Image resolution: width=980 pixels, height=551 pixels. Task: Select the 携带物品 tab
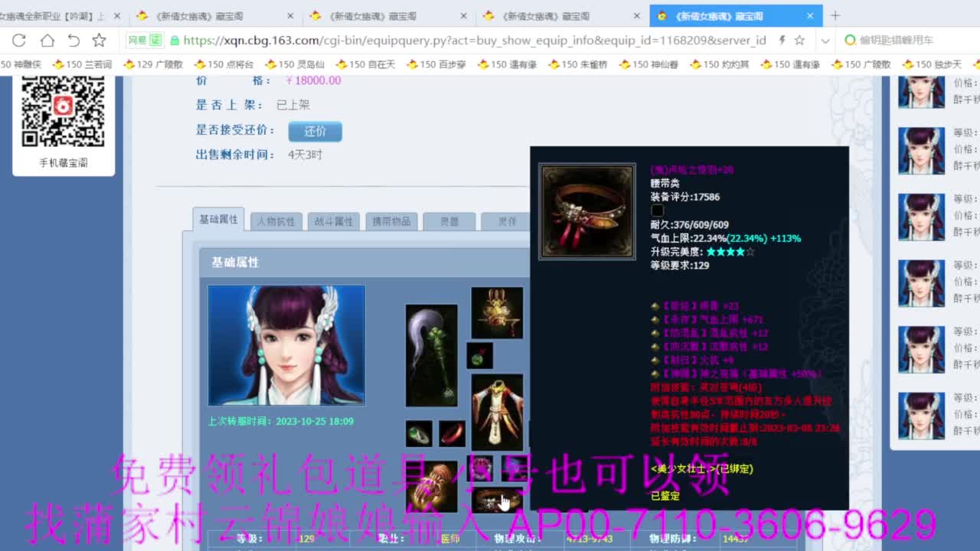click(x=391, y=221)
